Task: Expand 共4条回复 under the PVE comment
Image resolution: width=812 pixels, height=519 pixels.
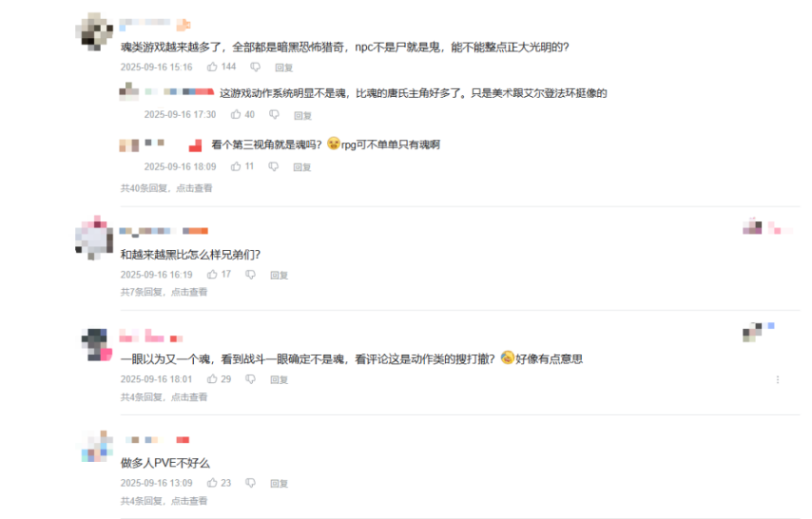Action: (164, 501)
